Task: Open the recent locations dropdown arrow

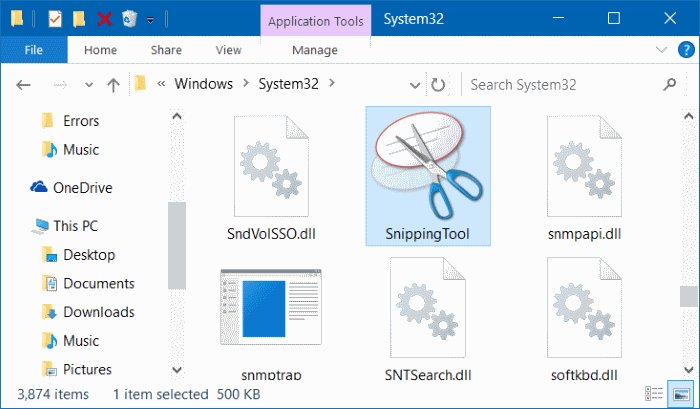Action: click(89, 85)
